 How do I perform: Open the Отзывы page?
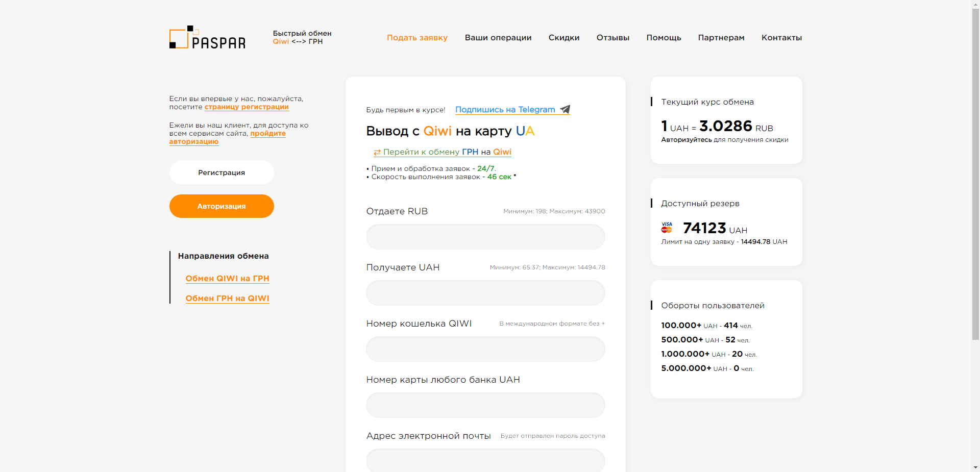(612, 38)
